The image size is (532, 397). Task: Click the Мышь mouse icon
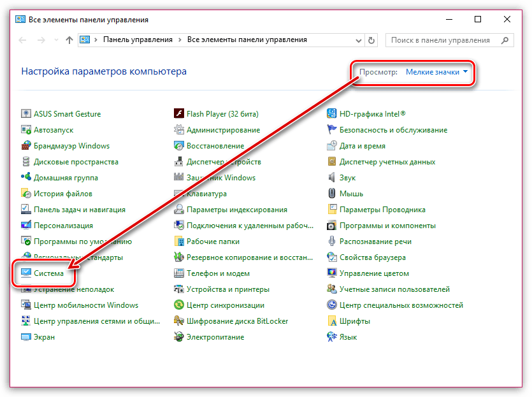click(x=332, y=194)
